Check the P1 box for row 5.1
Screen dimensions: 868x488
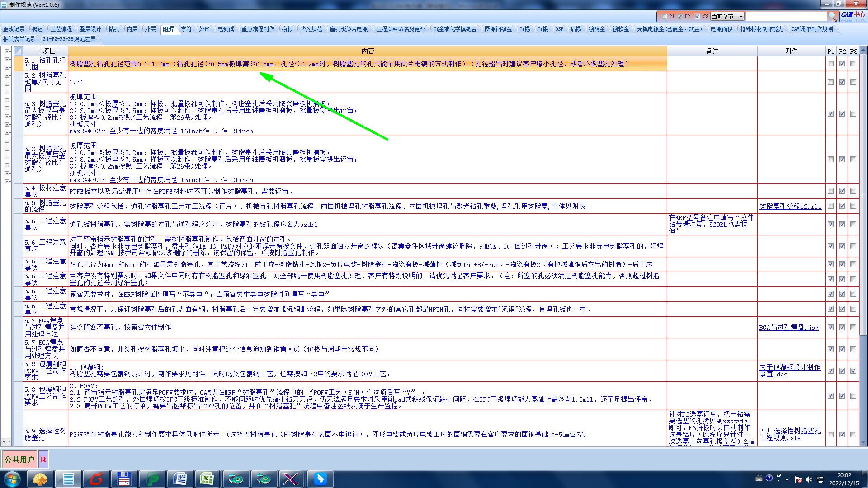(830, 64)
